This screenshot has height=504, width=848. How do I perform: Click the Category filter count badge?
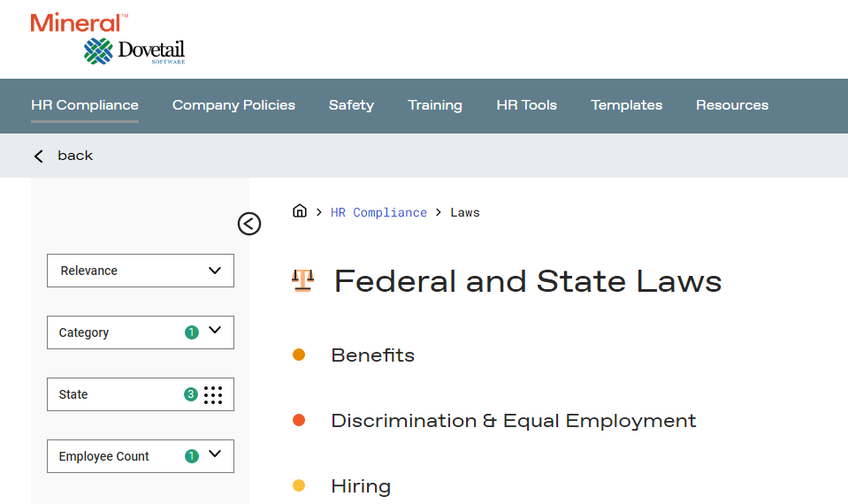(192, 332)
